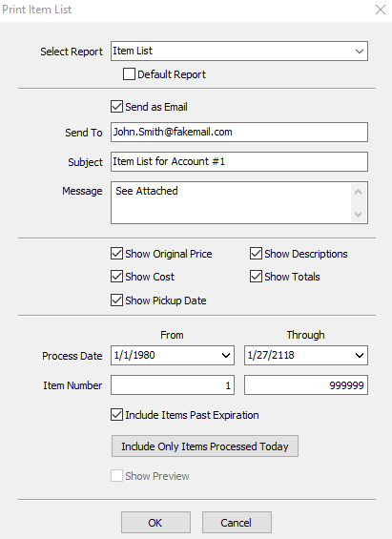Toggle Show Descriptions checkbox
This screenshot has height=539, width=392.
pyautogui.click(x=256, y=254)
